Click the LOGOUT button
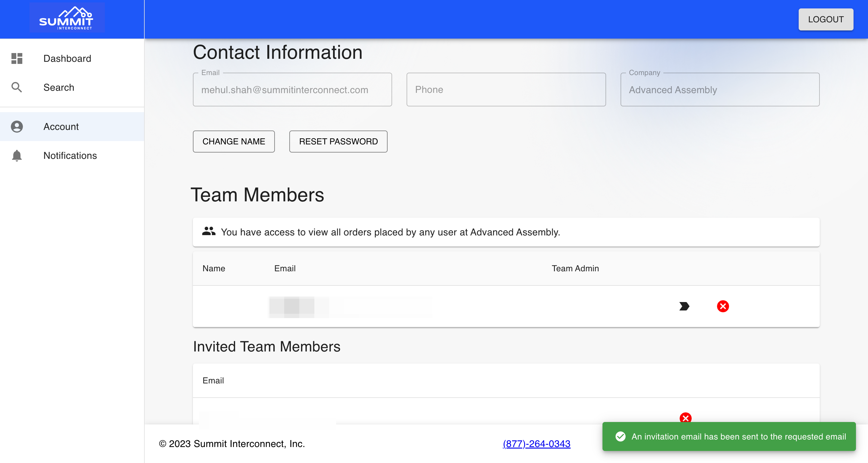868x463 pixels. (826, 19)
